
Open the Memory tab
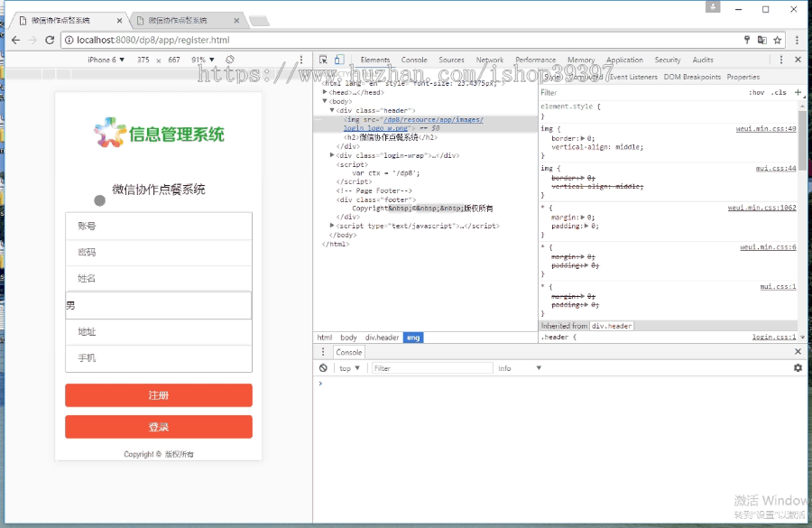(x=581, y=60)
